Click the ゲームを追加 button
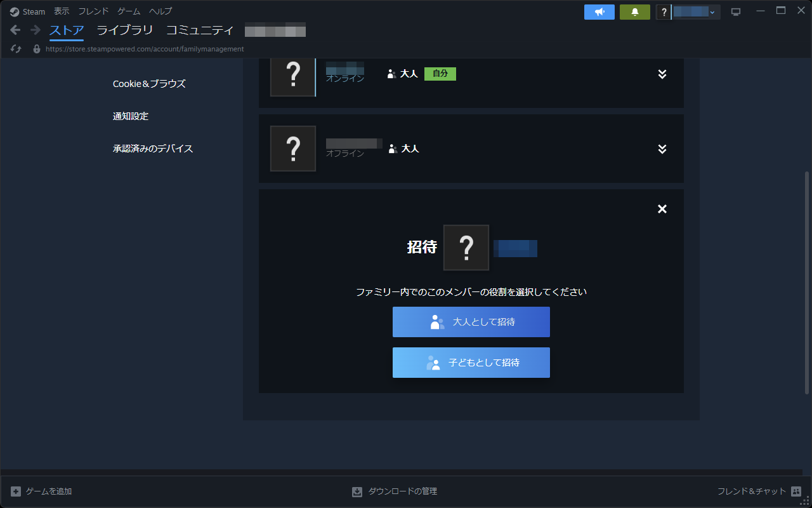This screenshot has height=508, width=812. pos(41,491)
